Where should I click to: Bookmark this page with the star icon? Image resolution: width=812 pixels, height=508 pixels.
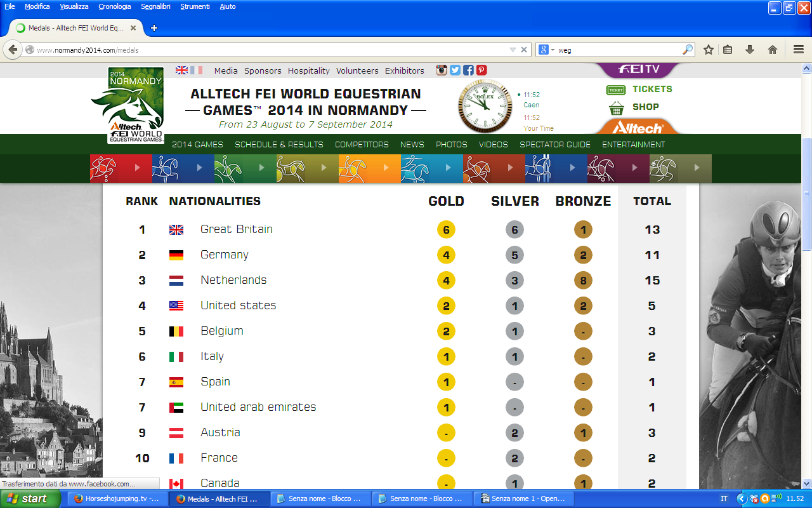click(x=709, y=50)
